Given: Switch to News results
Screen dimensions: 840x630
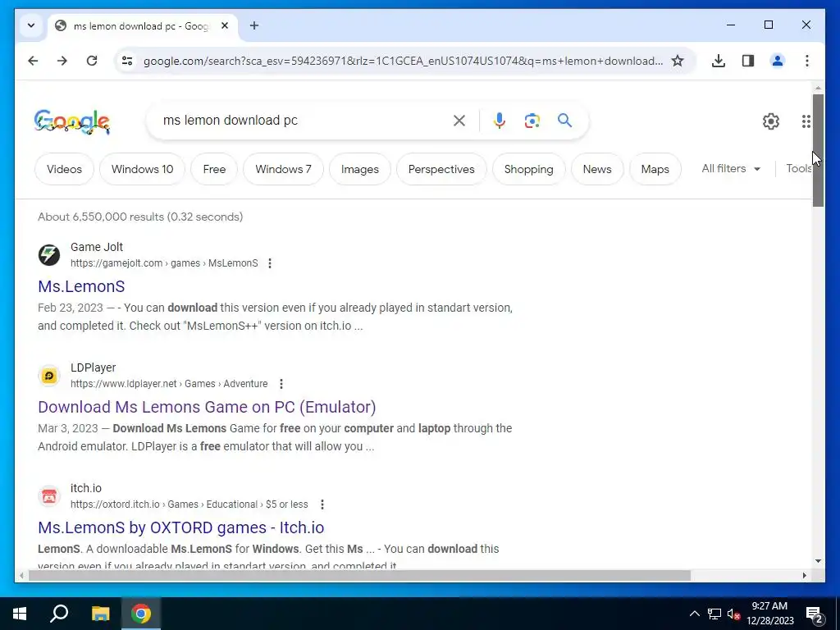Looking at the screenshot, I should point(597,169).
